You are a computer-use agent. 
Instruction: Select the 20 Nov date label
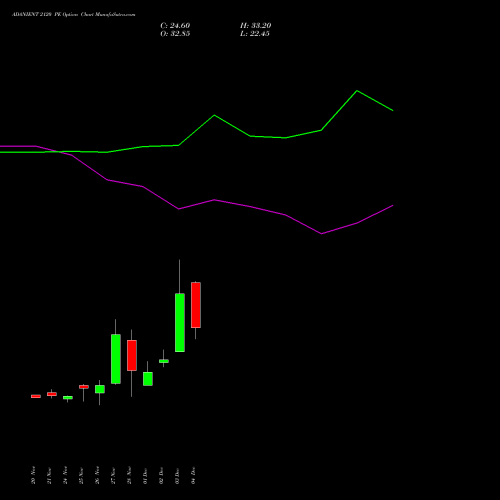33,475
